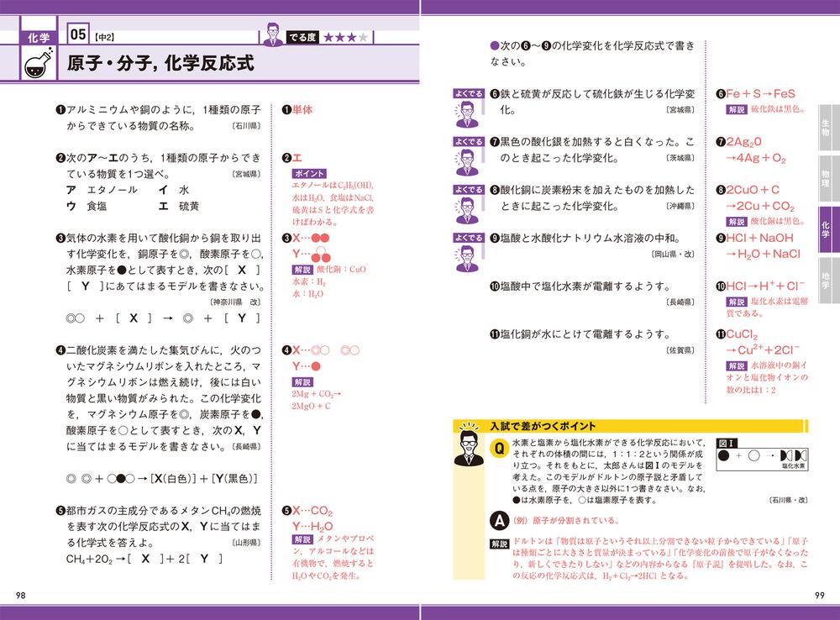Click the よくでる badge for question ❼

pyautogui.click(x=470, y=142)
